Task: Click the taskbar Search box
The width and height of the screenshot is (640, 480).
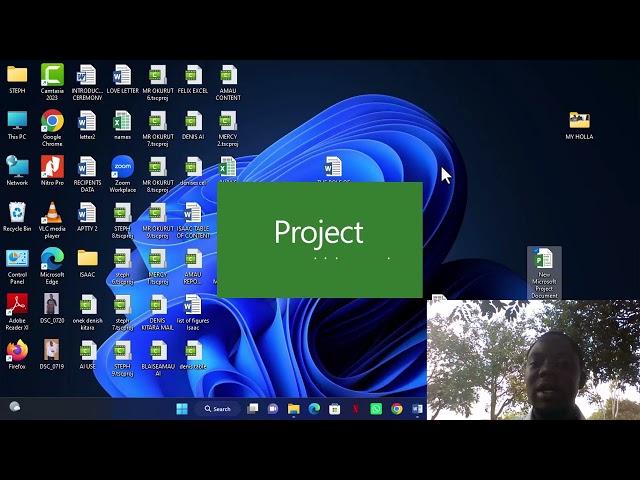Action: (218, 409)
